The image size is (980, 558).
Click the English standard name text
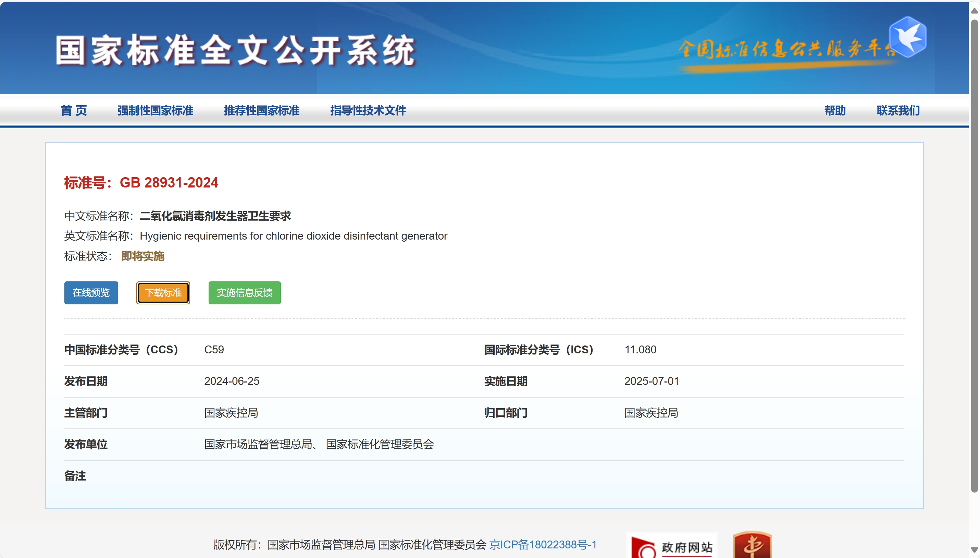click(293, 236)
